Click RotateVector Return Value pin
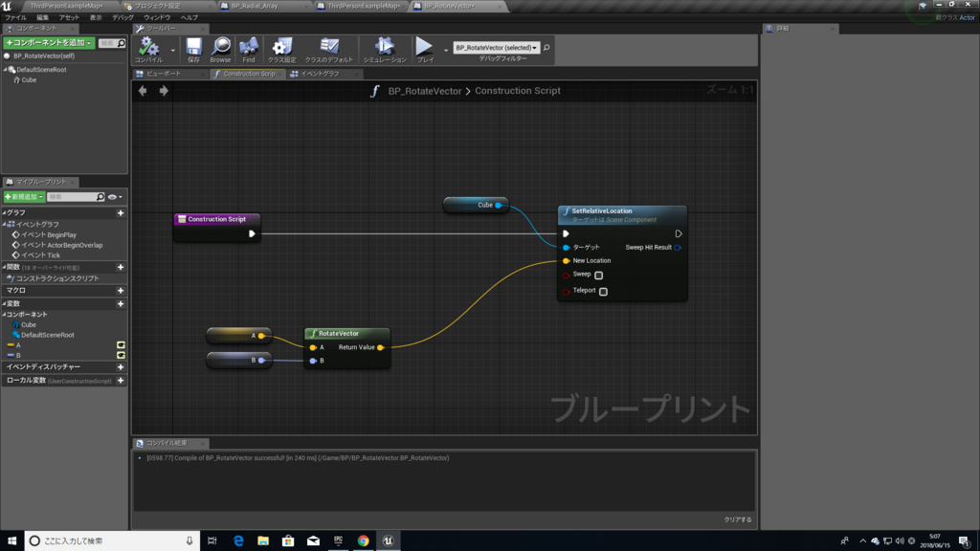Image resolution: width=980 pixels, height=551 pixels. pos(381,347)
